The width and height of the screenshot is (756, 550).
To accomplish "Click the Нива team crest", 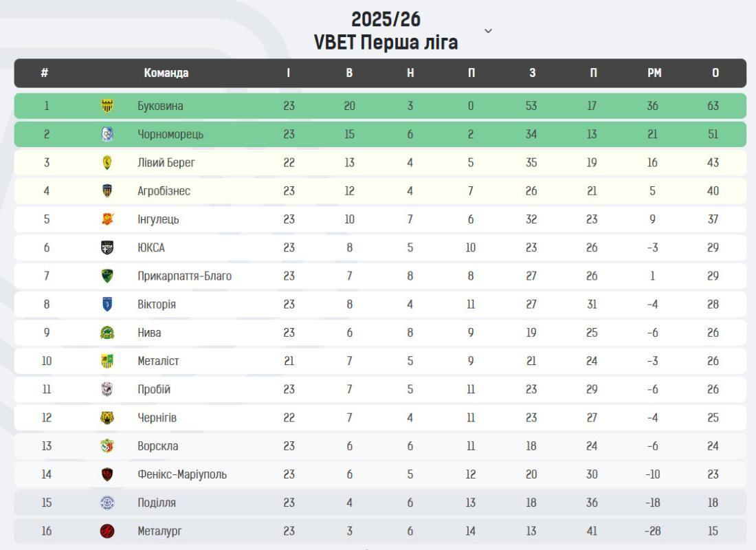I will 107,333.
